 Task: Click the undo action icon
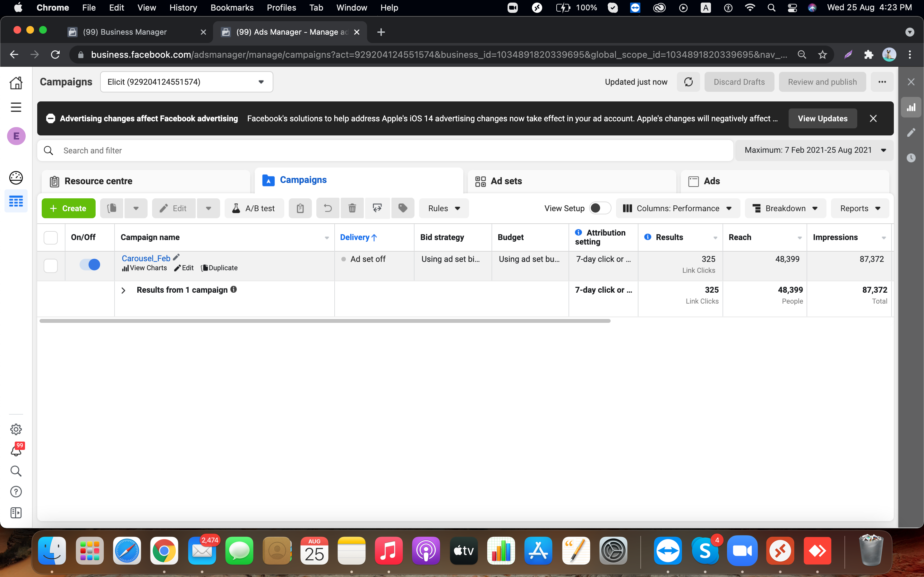click(x=328, y=208)
